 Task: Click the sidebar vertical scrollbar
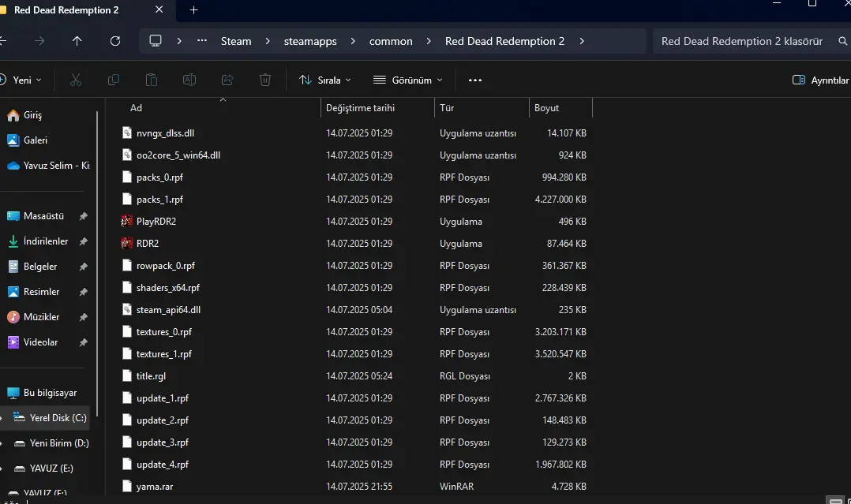pyautogui.click(x=97, y=263)
